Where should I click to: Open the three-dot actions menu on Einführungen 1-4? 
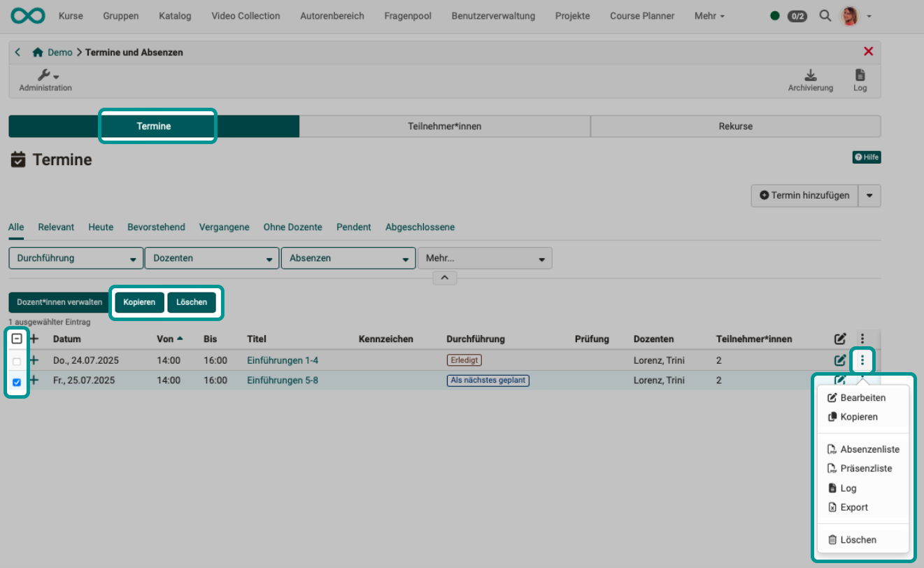862,360
